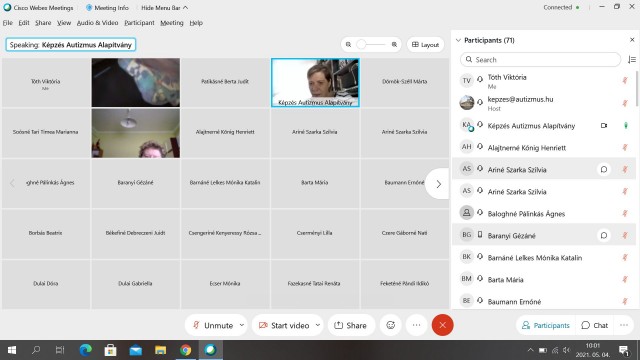Click Tóth Viktória's muted microphone icon
The height and width of the screenshot is (360, 640).
point(625,80)
